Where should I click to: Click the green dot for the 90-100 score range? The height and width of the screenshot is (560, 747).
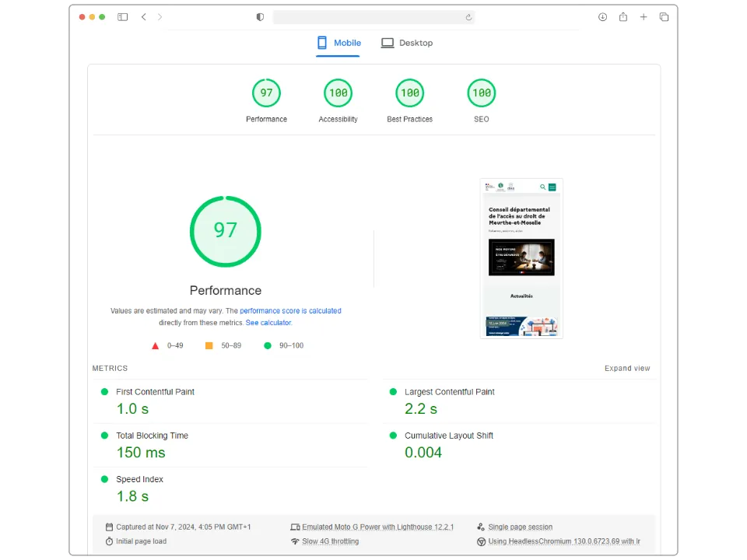[x=268, y=345]
